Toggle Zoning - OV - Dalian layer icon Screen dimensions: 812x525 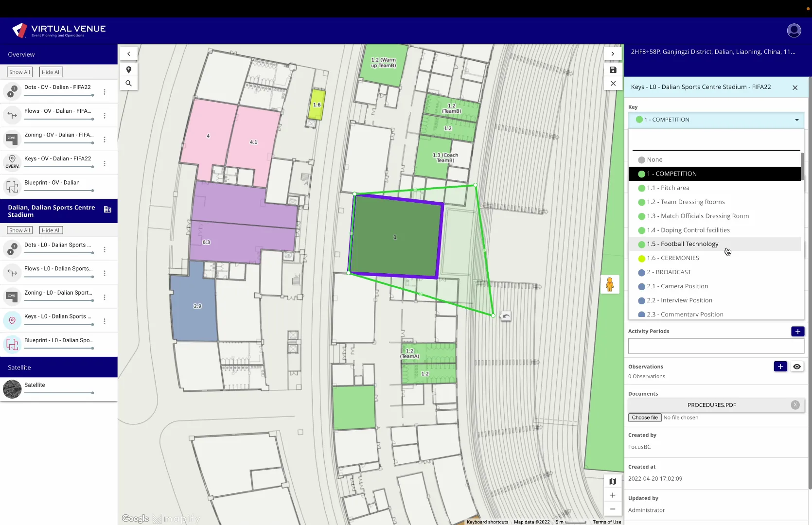point(12,139)
